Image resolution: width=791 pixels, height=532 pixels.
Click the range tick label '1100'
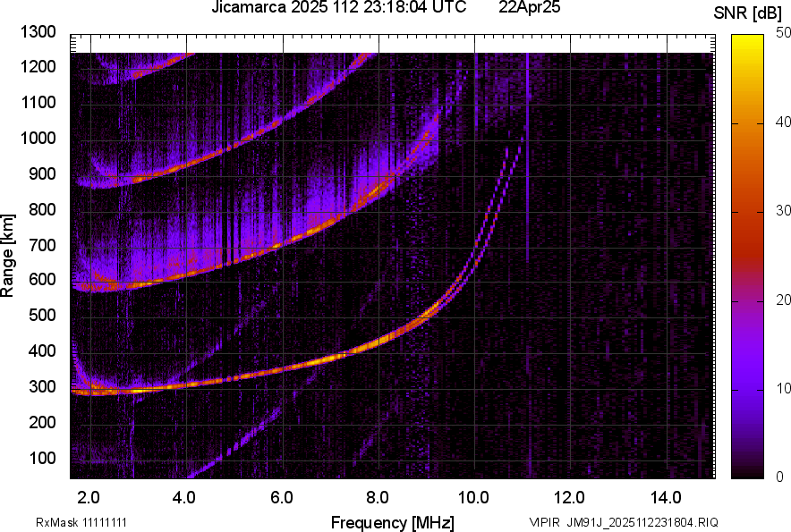tap(38, 102)
